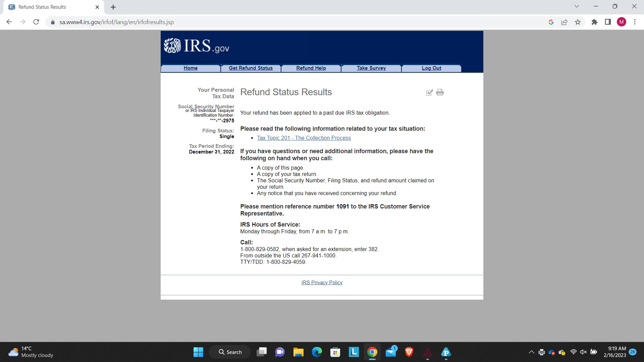The width and height of the screenshot is (644, 362).
Task: Click the IRS.gov logo
Action: tap(197, 46)
